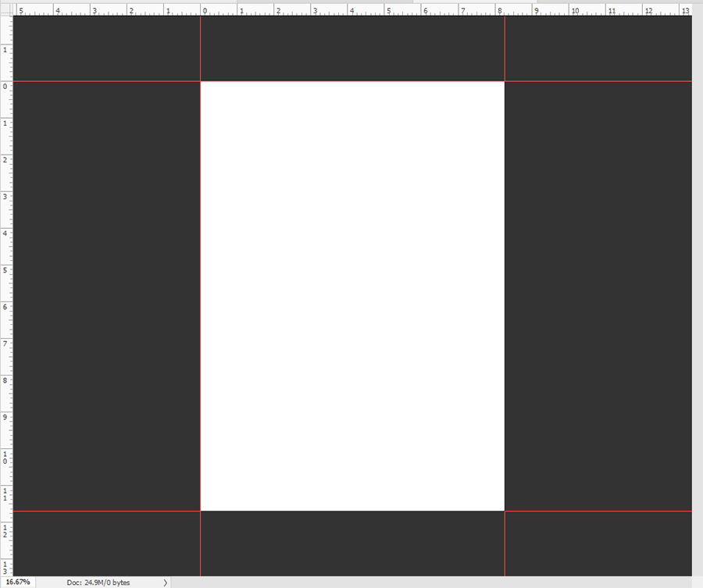Click the dark pasteboard right of canvas

pos(598,296)
